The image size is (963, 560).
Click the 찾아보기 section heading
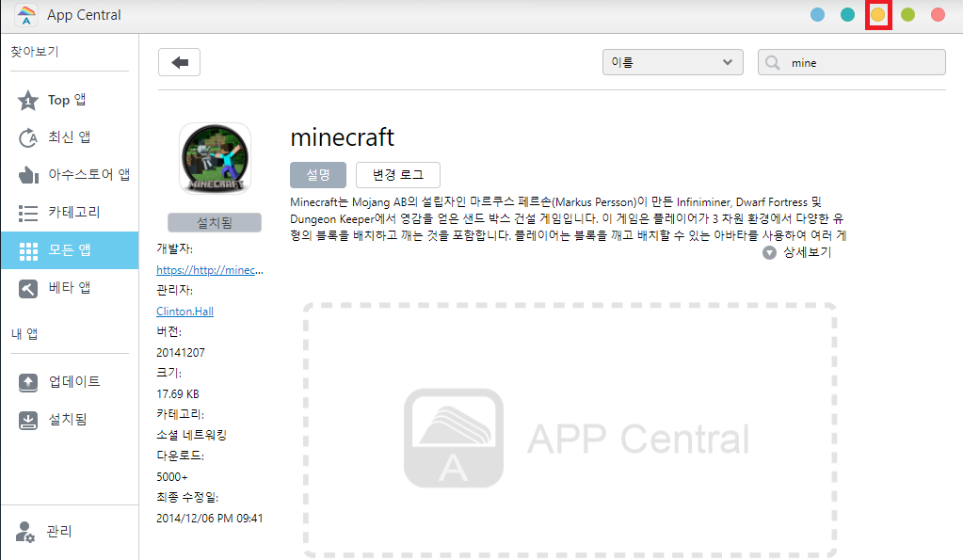point(35,52)
